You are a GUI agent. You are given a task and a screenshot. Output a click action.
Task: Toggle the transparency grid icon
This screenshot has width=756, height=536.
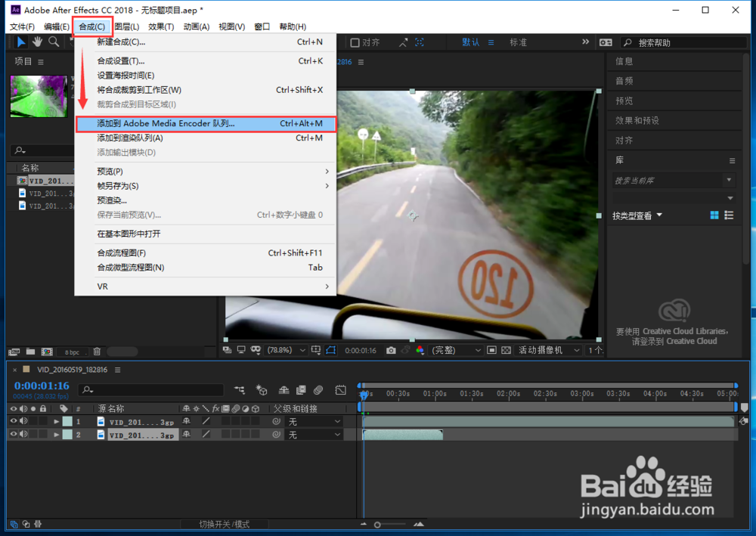coord(507,351)
